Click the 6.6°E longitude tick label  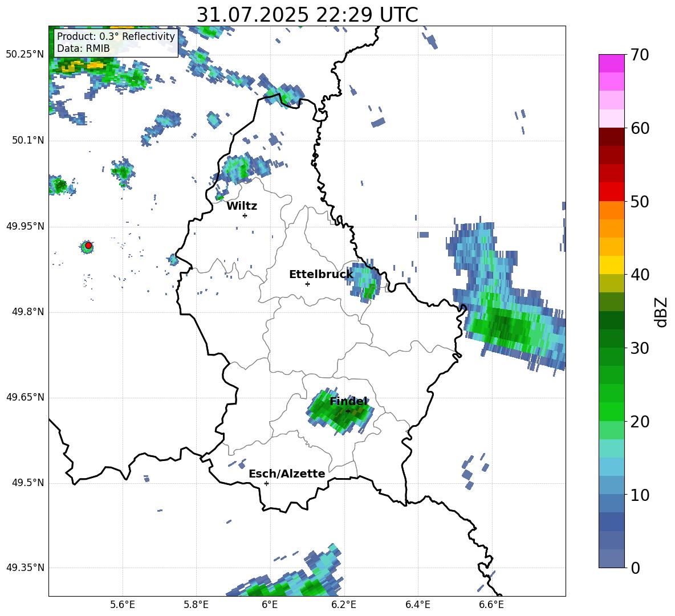click(491, 605)
